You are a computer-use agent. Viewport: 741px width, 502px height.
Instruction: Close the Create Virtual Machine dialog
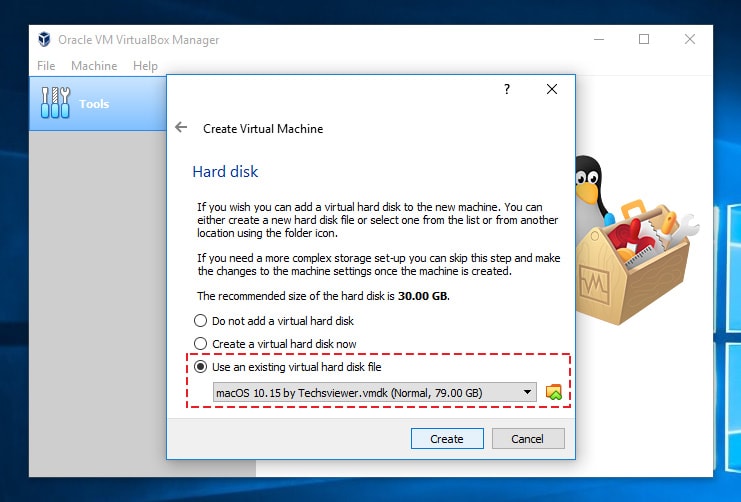pos(552,89)
